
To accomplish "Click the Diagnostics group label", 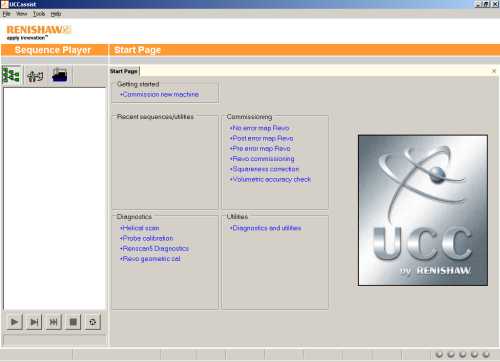I will (134, 217).
